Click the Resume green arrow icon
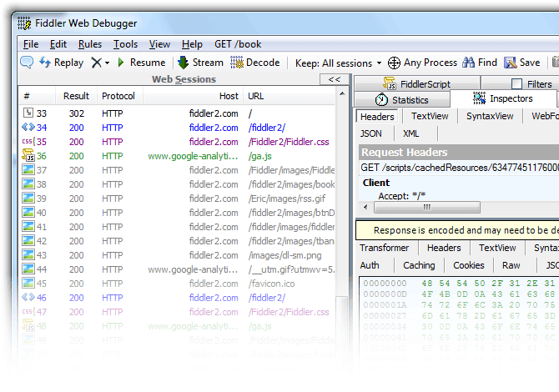The image size is (559, 392). click(121, 63)
